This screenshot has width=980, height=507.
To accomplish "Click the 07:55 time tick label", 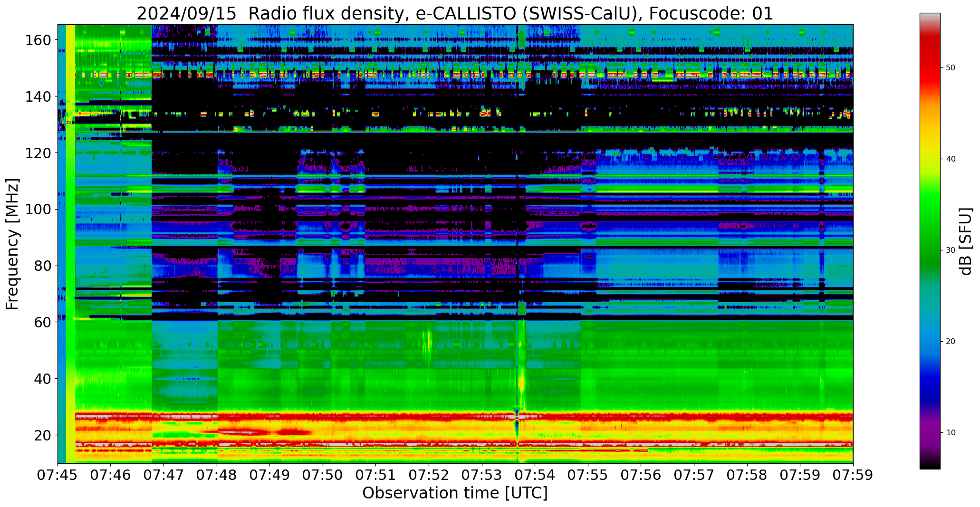I will pos(588,475).
